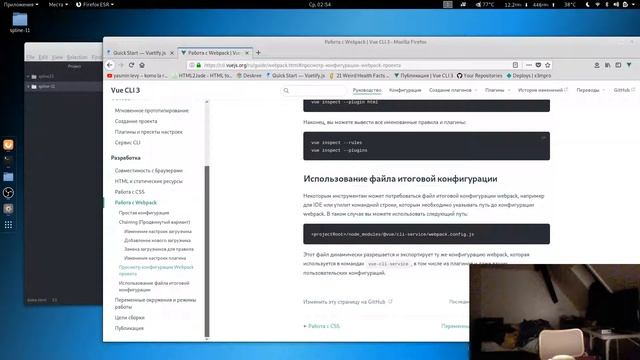Click Изменить эту страницу на GitHub
The width and height of the screenshot is (640, 360).
pos(347,302)
